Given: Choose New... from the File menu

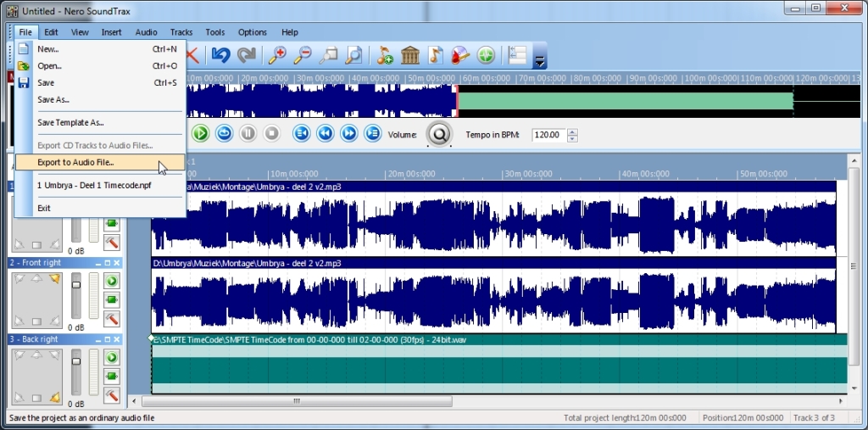Looking at the screenshot, I should point(100,48).
